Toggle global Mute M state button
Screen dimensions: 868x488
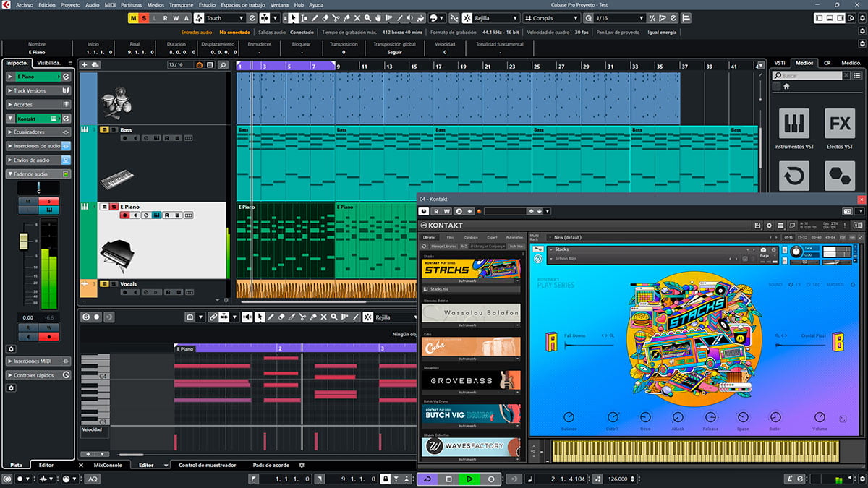(x=135, y=18)
